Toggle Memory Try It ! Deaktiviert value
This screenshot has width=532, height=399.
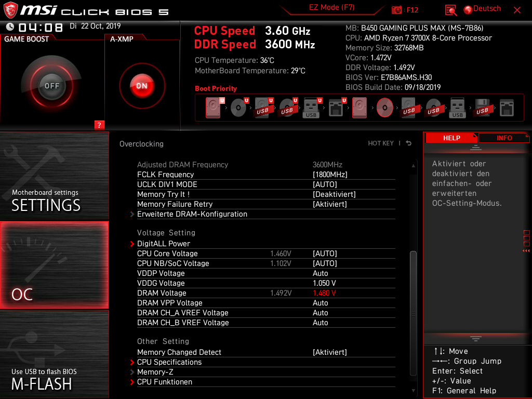pyautogui.click(x=334, y=194)
